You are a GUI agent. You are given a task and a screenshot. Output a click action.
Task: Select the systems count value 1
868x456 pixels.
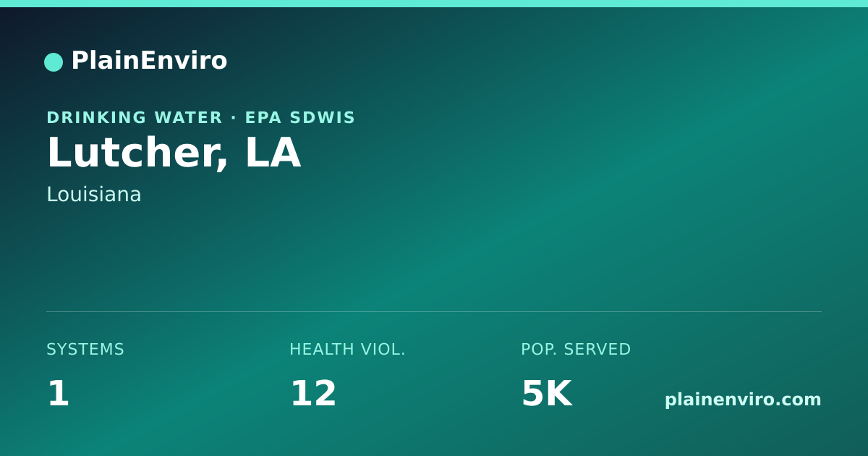coord(58,394)
